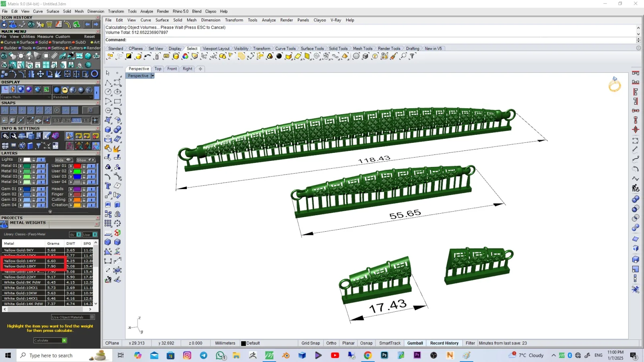Screen dimensions: 644x362
Task: Select the Text object tool in left toolbar
Action: point(108,186)
